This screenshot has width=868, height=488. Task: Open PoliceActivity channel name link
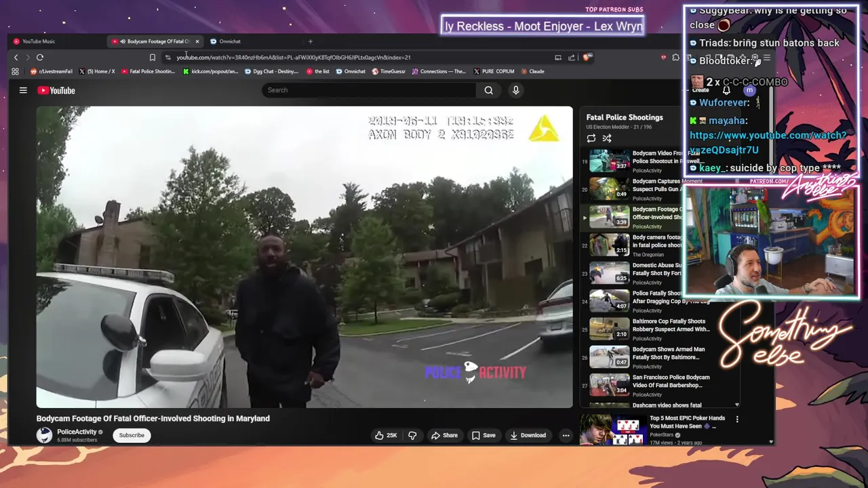pyautogui.click(x=77, y=432)
